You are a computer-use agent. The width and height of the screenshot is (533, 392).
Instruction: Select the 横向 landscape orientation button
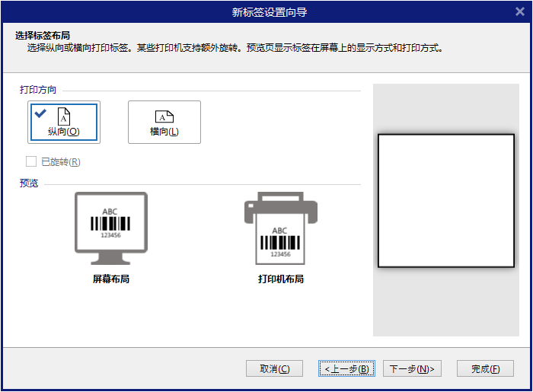coord(164,122)
